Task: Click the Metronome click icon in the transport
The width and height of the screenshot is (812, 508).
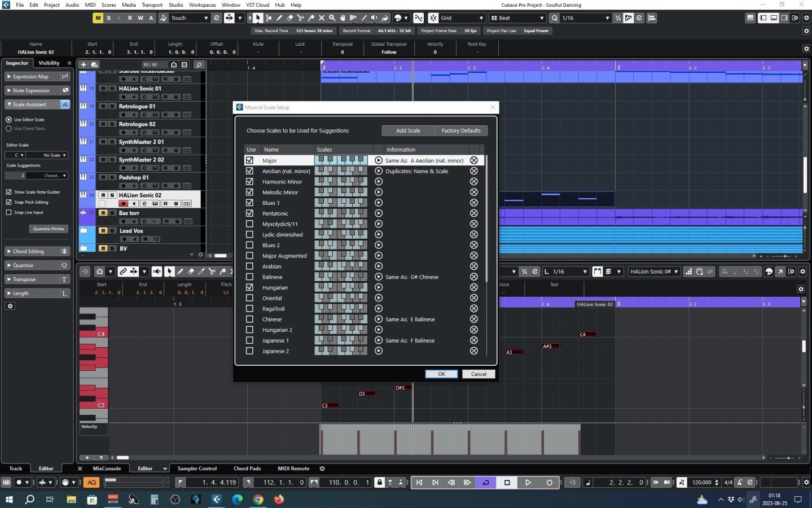Action: pos(740,483)
